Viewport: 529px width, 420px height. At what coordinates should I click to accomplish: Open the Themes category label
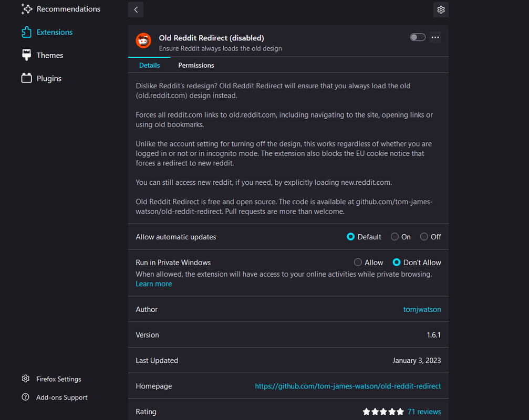click(50, 55)
